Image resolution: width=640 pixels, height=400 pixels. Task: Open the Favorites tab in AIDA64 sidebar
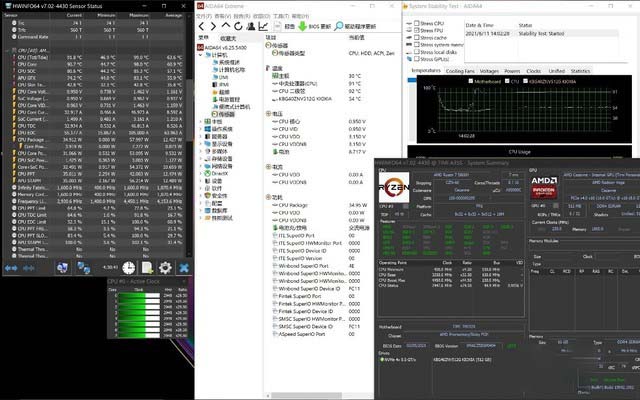pyautogui.click(x=228, y=38)
